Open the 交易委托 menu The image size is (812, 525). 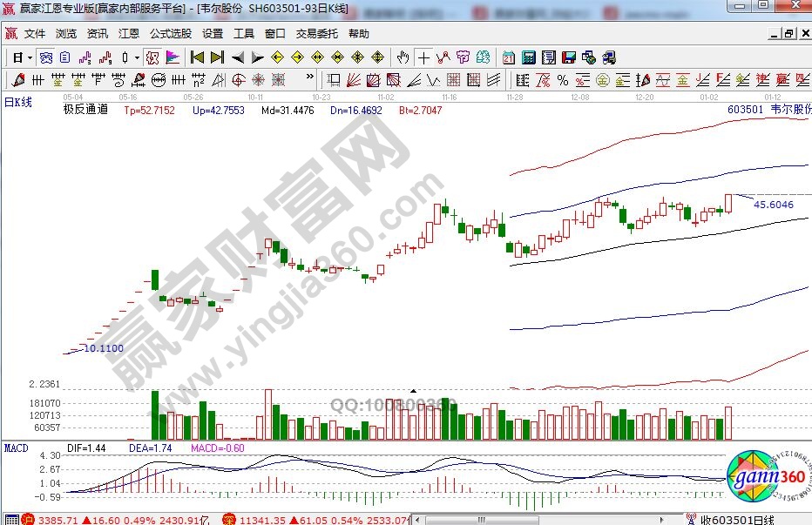click(x=316, y=33)
